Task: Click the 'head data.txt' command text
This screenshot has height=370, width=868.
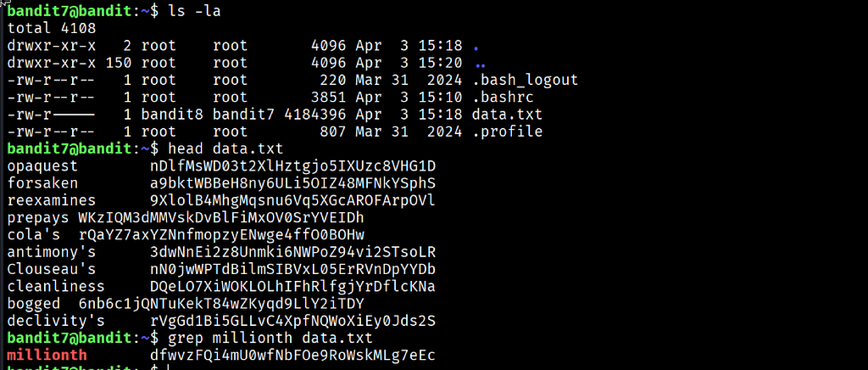Action: point(225,149)
